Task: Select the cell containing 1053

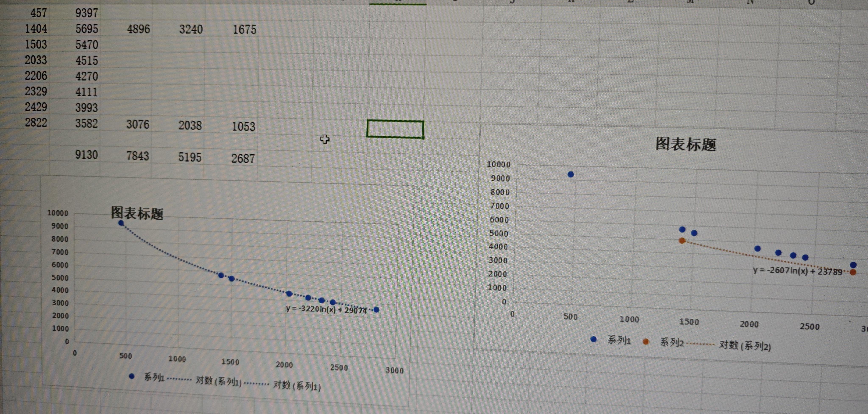Action: click(243, 126)
